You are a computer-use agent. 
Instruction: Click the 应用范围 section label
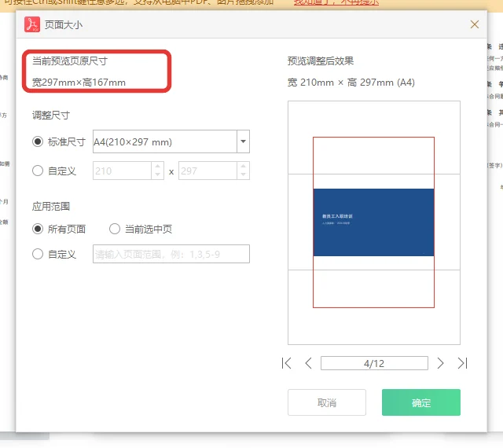point(51,206)
